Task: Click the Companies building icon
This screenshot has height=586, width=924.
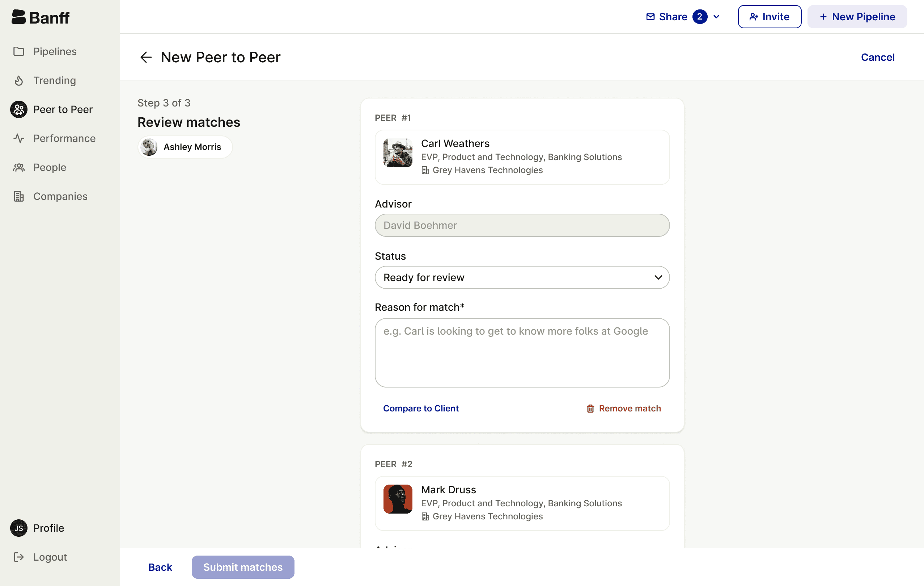Action: coord(19,196)
